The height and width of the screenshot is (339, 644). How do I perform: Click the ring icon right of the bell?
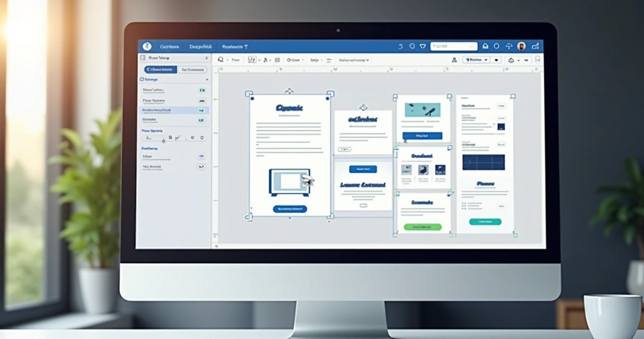(497, 47)
